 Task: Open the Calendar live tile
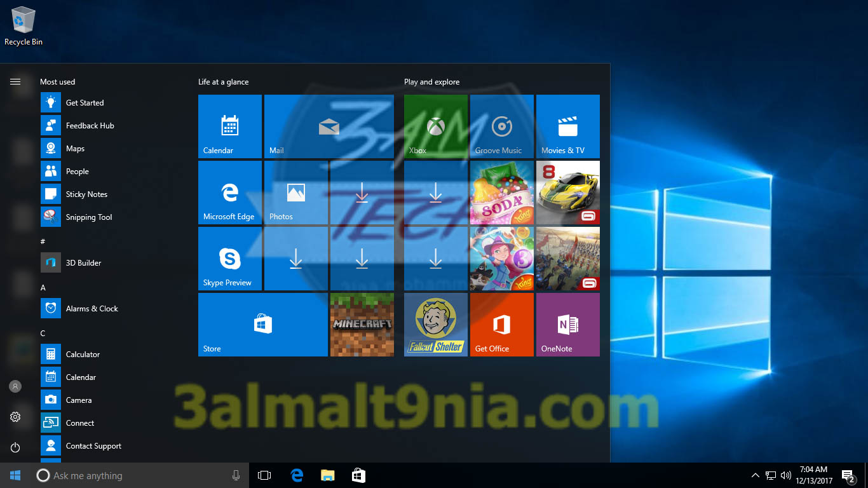tap(230, 126)
